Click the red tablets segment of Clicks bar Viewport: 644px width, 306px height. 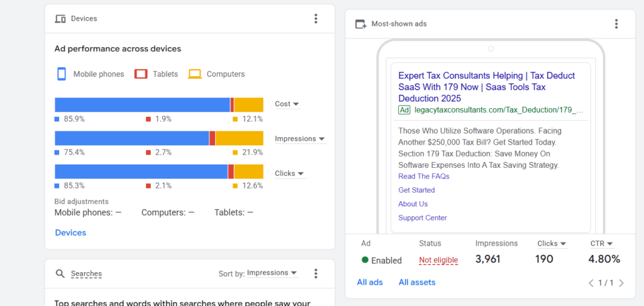pos(231,172)
